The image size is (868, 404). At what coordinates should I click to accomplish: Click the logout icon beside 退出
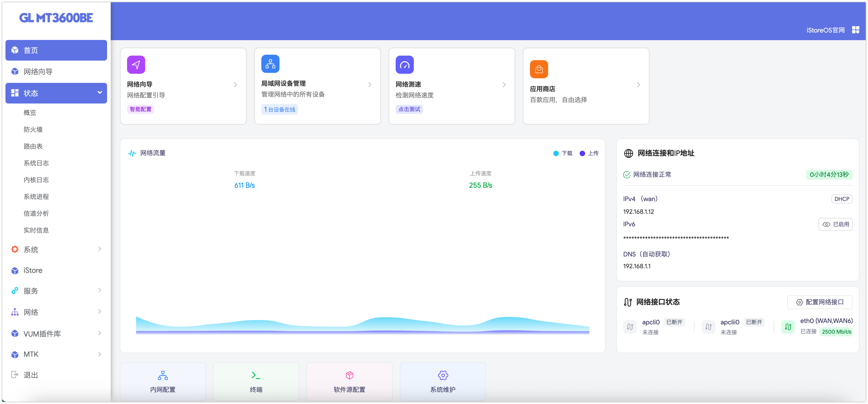(15, 375)
